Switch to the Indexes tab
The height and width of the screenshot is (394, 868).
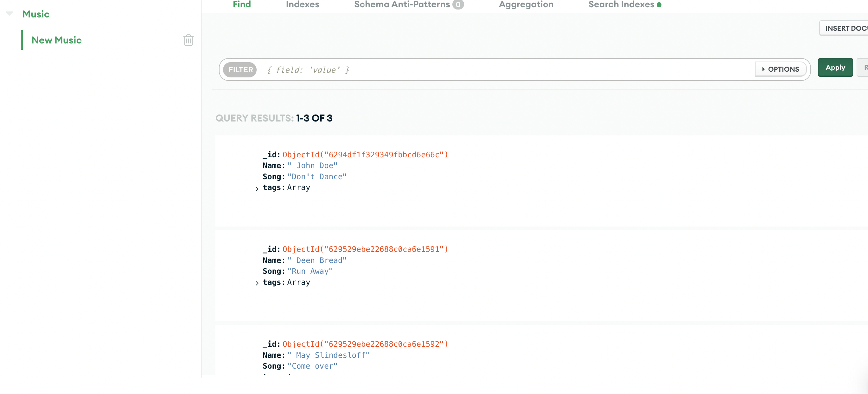302,4
